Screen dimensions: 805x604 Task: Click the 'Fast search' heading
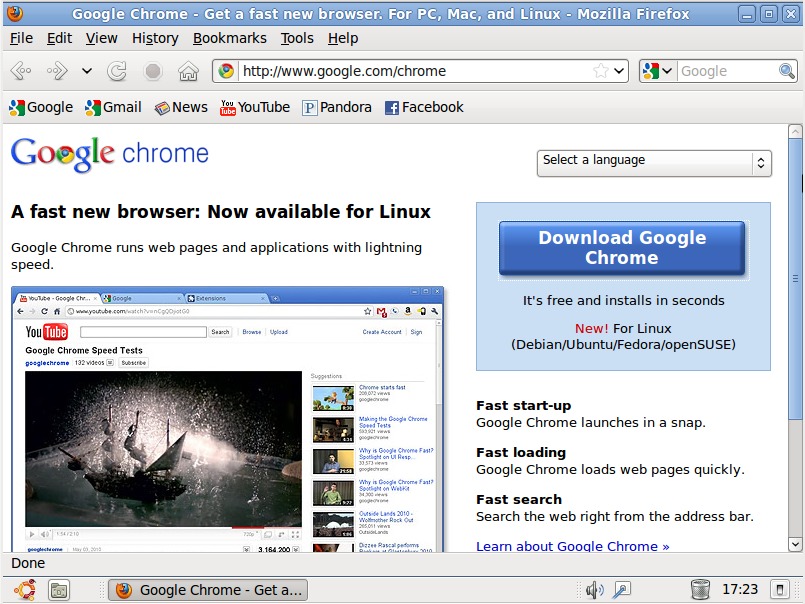click(x=519, y=499)
